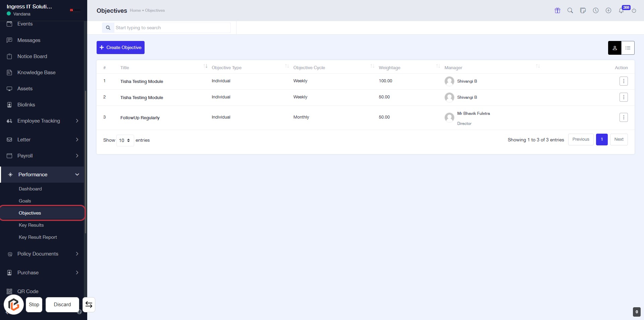Open the sticky notes icon in header
This screenshot has width=644, height=320.
[583, 10]
